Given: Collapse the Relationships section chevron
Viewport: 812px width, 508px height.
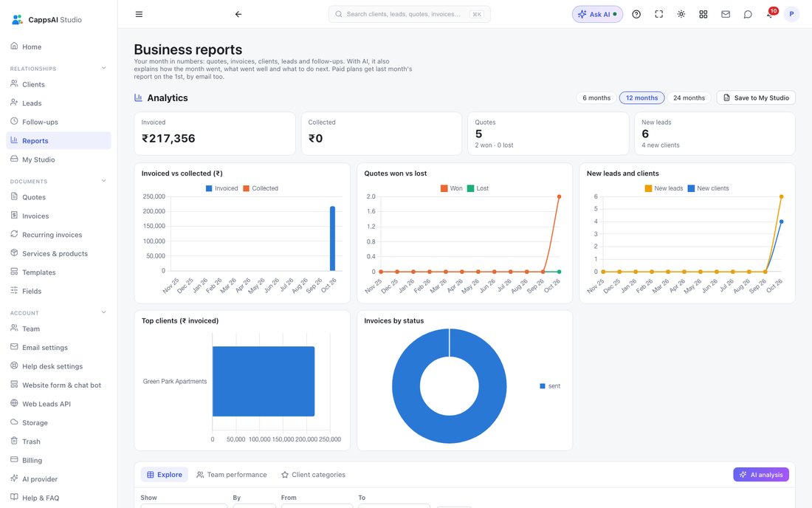Looking at the screenshot, I should tap(103, 68).
